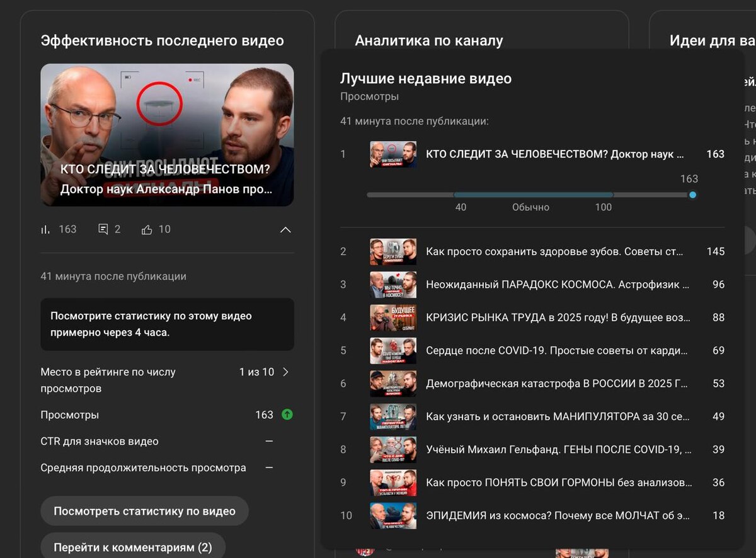Click Посмотреть статистику по видео button
This screenshot has height=558, width=756.
(144, 511)
